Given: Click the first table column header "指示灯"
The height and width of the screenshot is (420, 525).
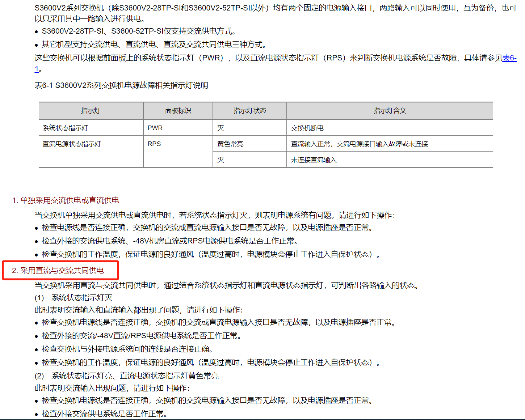Looking at the screenshot, I should (x=91, y=111).
